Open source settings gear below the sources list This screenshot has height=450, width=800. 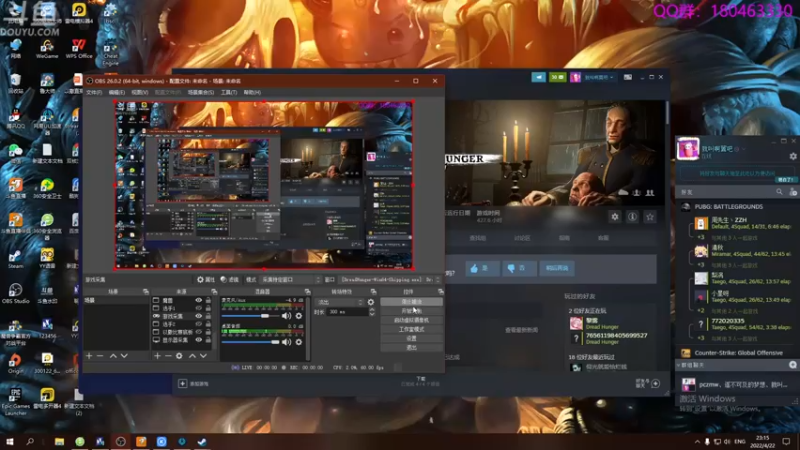179,356
